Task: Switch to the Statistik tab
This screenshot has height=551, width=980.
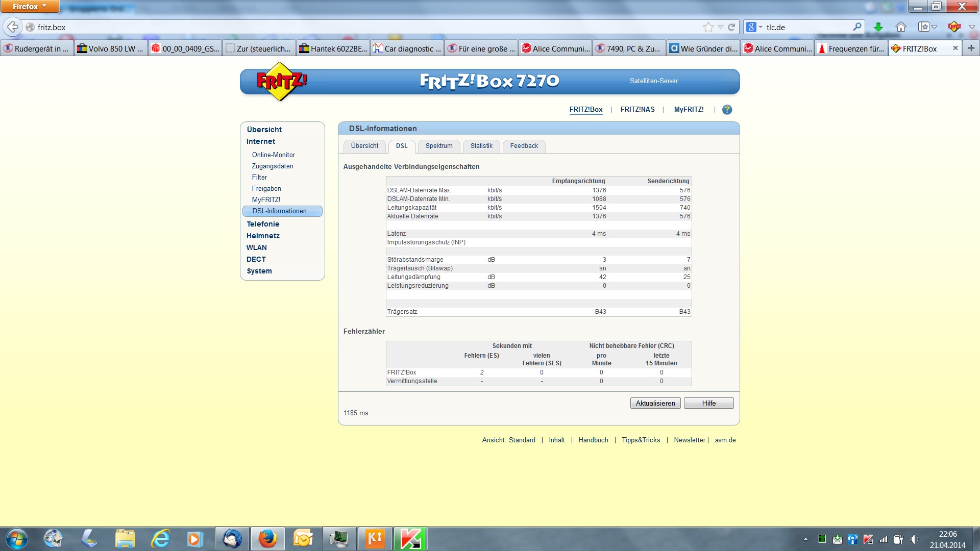Action: pyautogui.click(x=481, y=146)
